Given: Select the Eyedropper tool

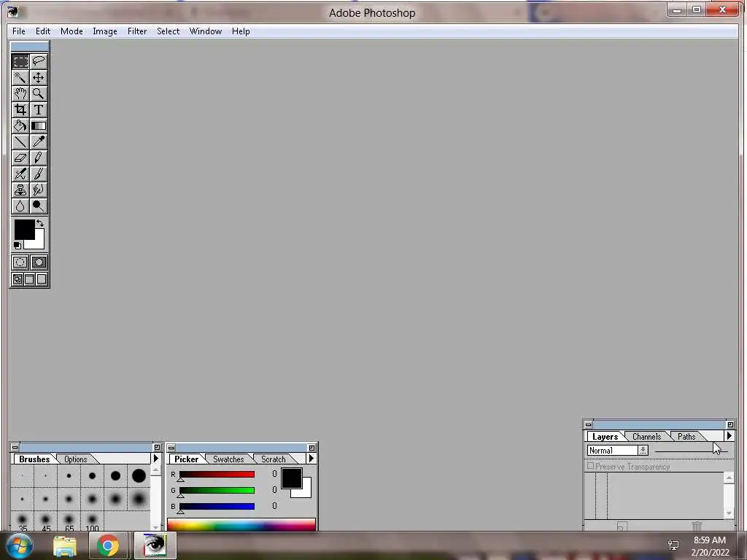Looking at the screenshot, I should click(39, 142).
